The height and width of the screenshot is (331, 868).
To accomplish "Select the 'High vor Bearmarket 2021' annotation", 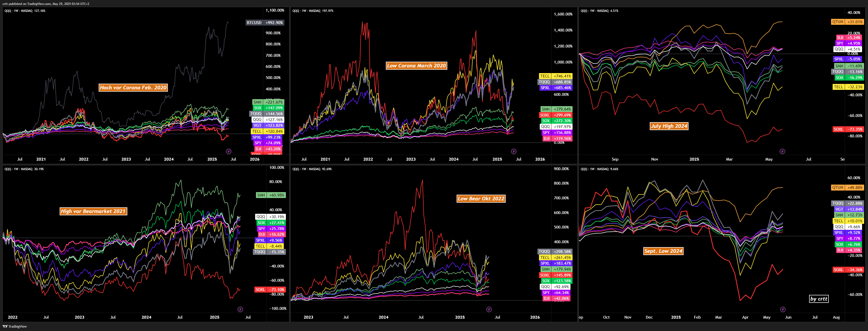I will [x=93, y=211].
